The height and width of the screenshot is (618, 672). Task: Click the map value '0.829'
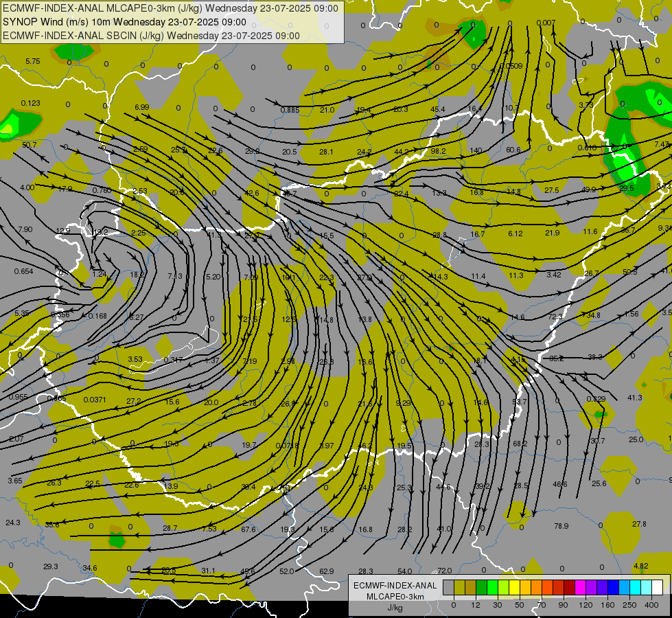tap(596, 399)
